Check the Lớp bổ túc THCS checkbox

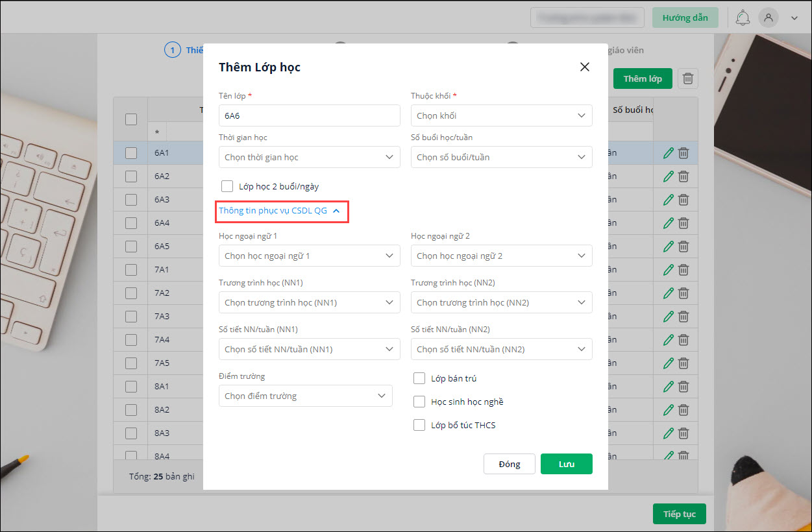[x=419, y=425]
